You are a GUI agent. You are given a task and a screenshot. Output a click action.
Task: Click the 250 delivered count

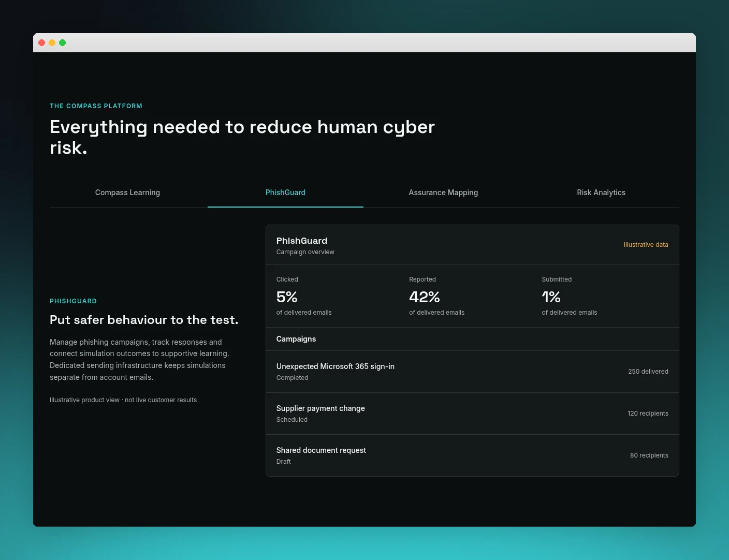(648, 372)
